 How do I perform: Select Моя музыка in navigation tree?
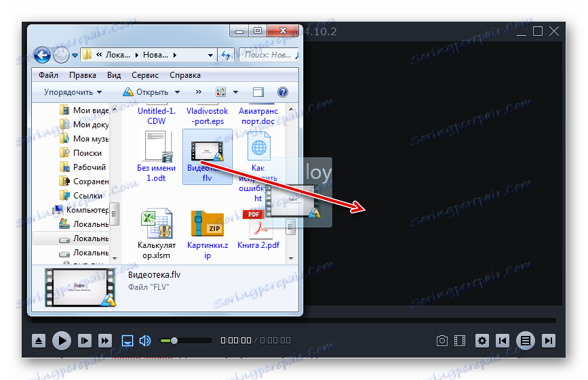(84, 139)
